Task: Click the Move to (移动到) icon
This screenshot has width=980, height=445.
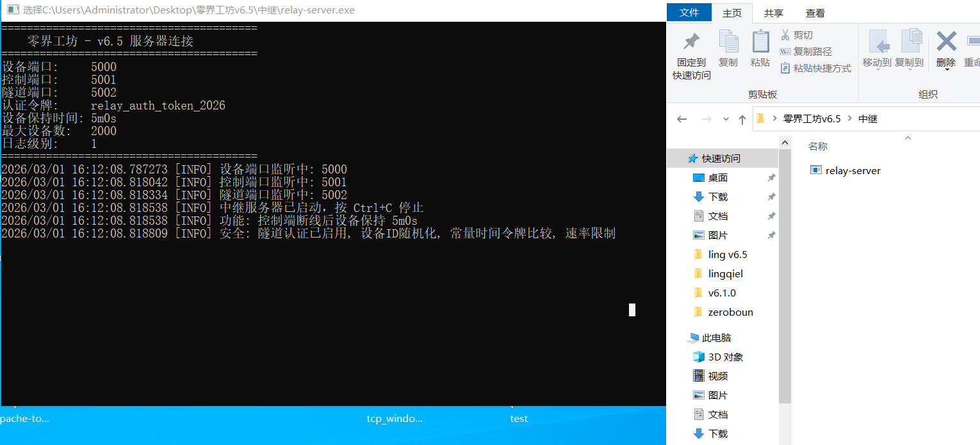Action: coord(878,42)
